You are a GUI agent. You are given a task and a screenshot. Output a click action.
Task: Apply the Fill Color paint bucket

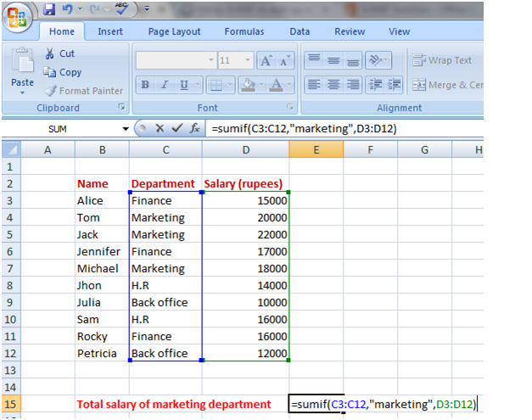pyautogui.click(x=249, y=85)
